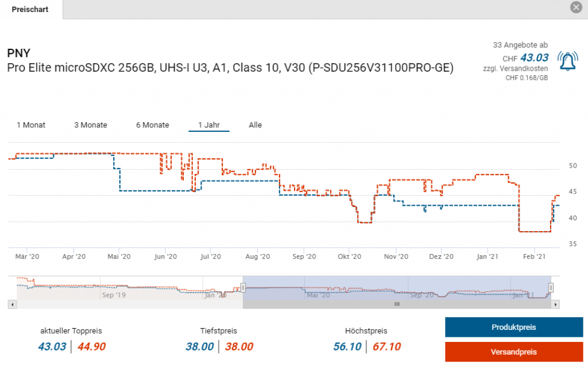Viewport: 588px width, 366px height.
Task: Click the price alert bell icon
Action: click(x=568, y=60)
